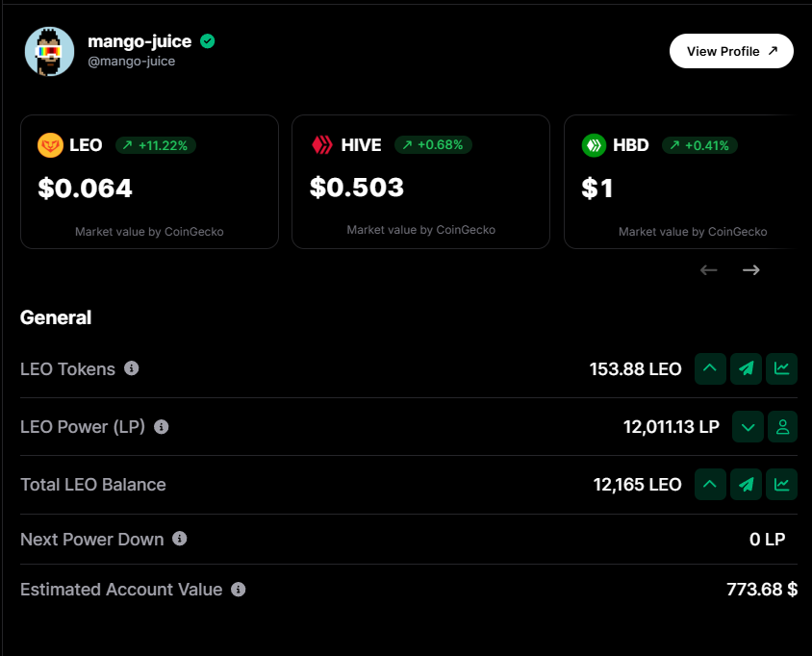Viewport: 812px width, 656px height.
Task: Click the LEO +11.22% change badge
Action: click(155, 145)
